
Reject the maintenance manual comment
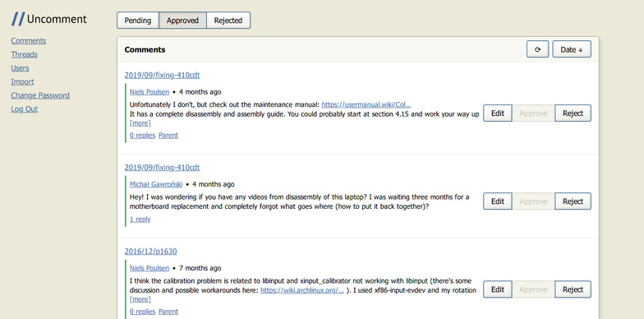point(573,113)
